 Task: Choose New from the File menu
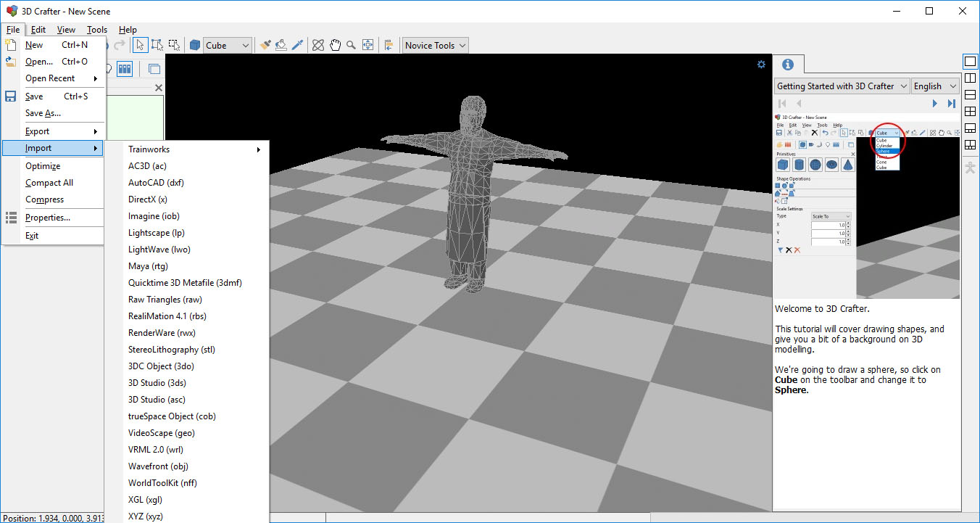click(54, 45)
